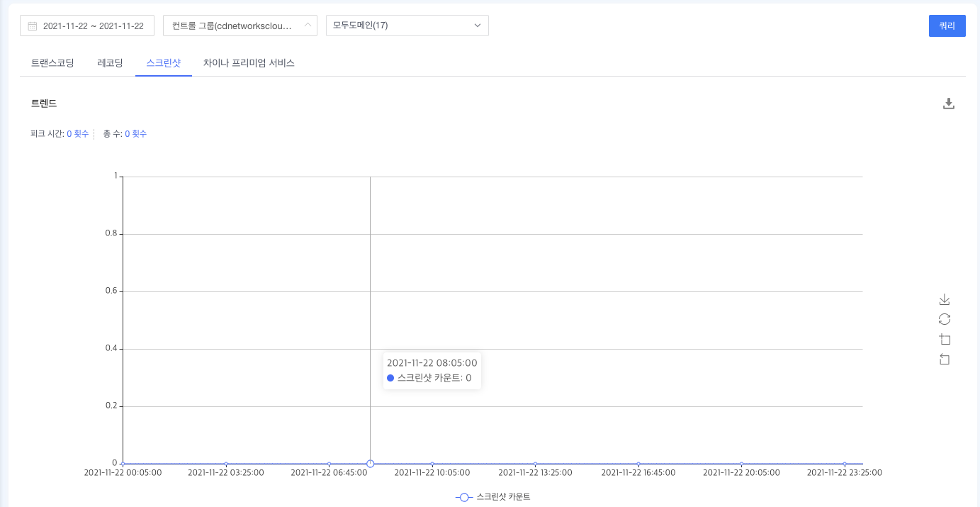This screenshot has width=980, height=507.
Task: Select the 스크린샷 tab
Action: (163, 63)
